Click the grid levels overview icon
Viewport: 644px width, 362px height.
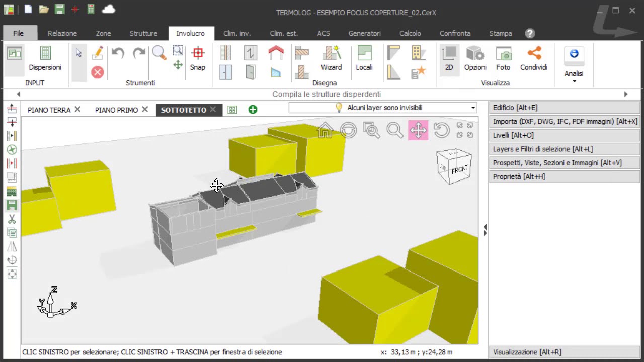click(232, 110)
